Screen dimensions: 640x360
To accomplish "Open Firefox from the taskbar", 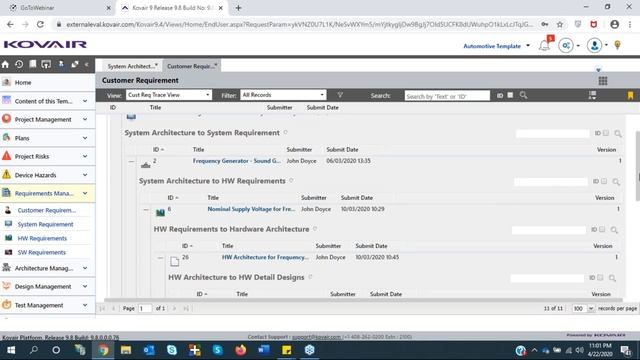I will (x=241, y=350).
